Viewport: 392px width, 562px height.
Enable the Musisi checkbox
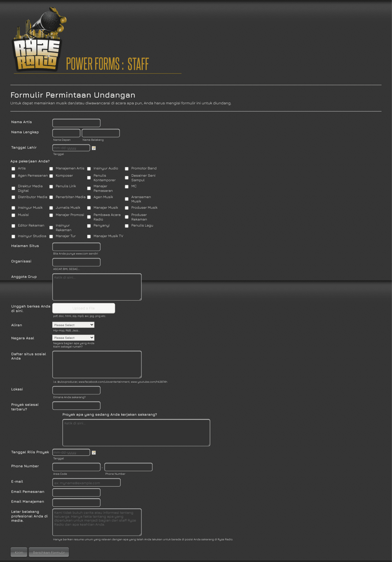[x=13, y=215]
